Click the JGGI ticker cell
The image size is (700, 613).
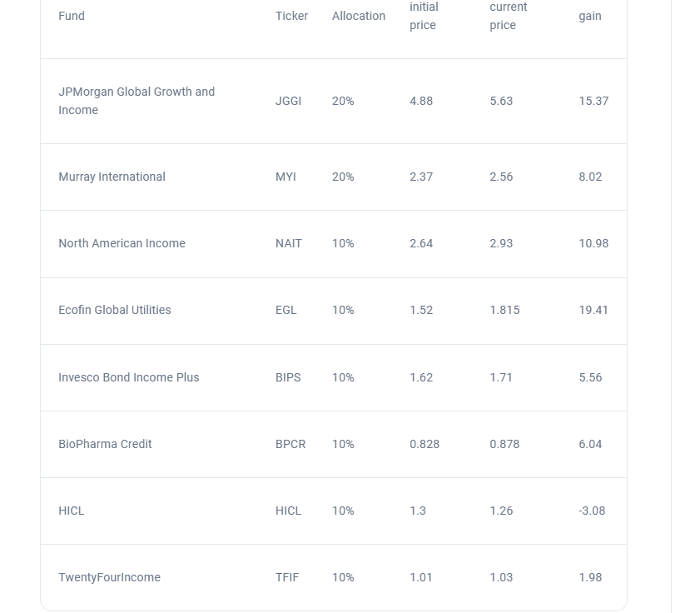(x=288, y=101)
